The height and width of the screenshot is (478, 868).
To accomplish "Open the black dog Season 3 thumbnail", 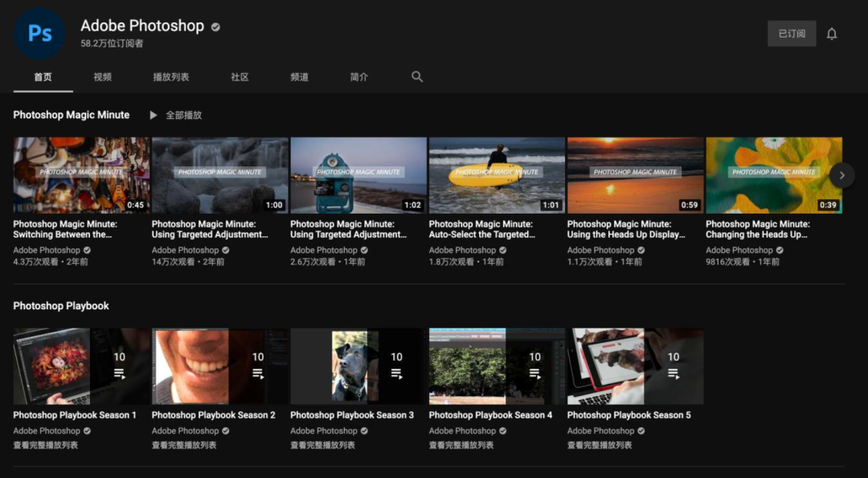I will [x=358, y=366].
